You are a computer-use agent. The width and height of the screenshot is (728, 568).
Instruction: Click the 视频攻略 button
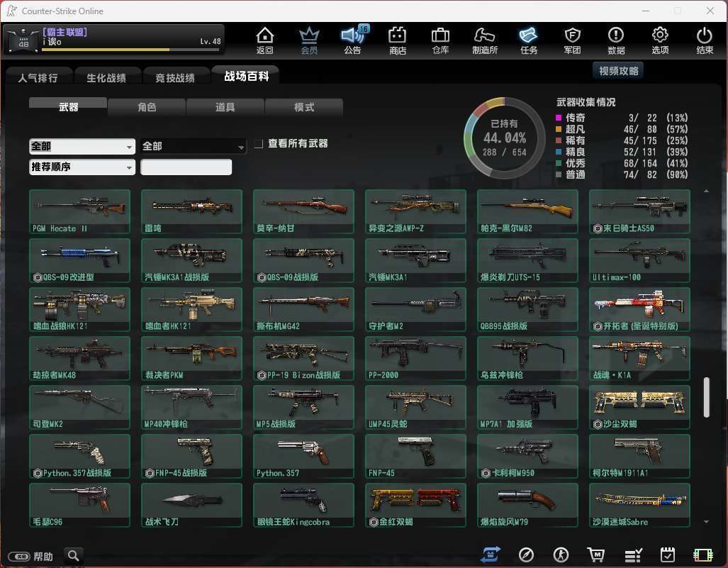618,71
